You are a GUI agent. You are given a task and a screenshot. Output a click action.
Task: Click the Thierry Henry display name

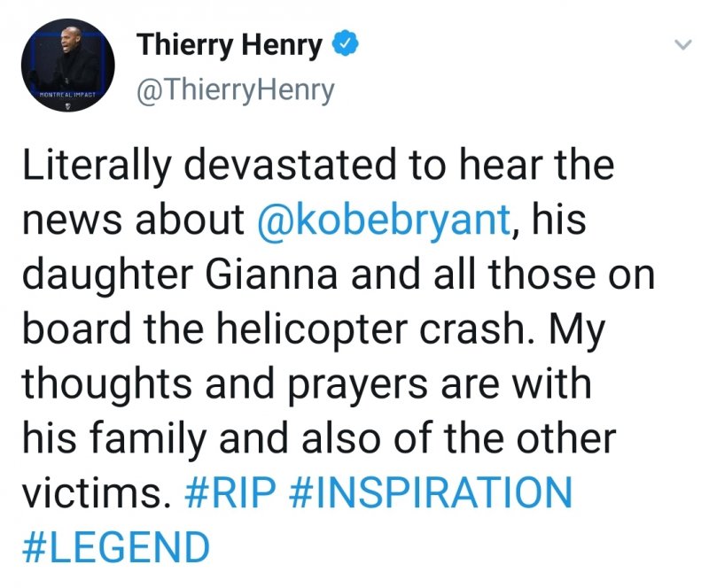(229, 45)
